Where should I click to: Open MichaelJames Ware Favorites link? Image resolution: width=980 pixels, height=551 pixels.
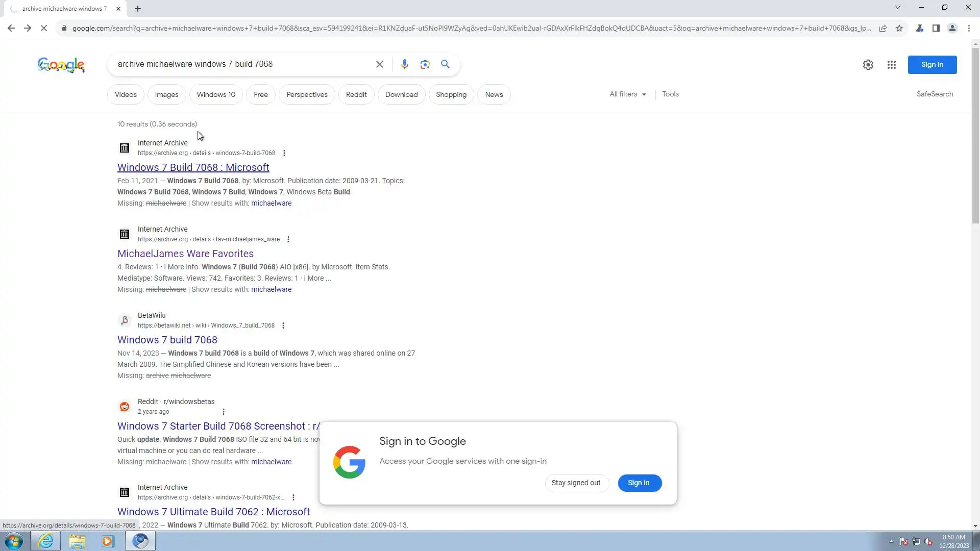click(185, 254)
